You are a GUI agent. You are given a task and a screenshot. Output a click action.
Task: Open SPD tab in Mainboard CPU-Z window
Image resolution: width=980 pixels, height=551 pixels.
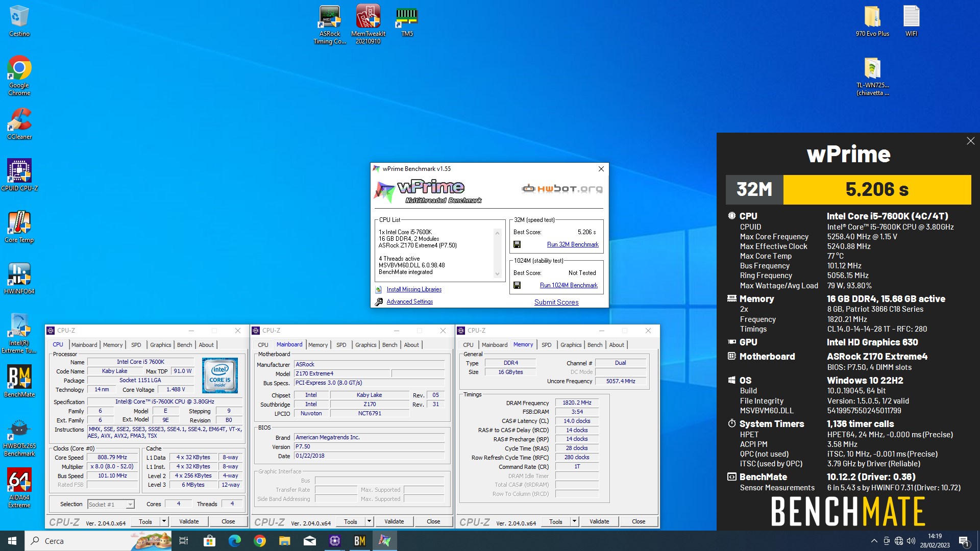pos(341,345)
